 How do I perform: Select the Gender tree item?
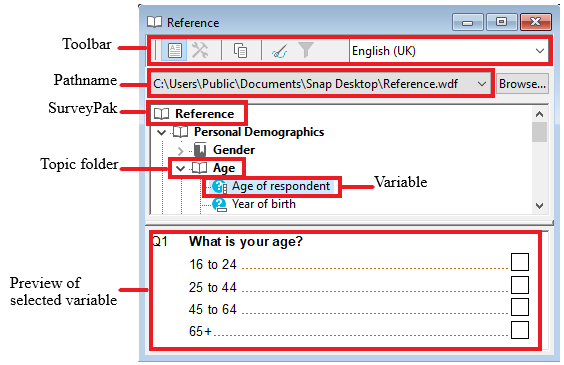tap(234, 150)
